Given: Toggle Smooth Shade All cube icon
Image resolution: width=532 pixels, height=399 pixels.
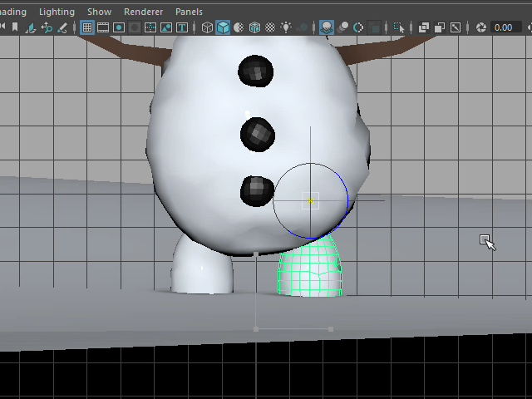Looking at the screenshot, I should click(x=223, y=27).
